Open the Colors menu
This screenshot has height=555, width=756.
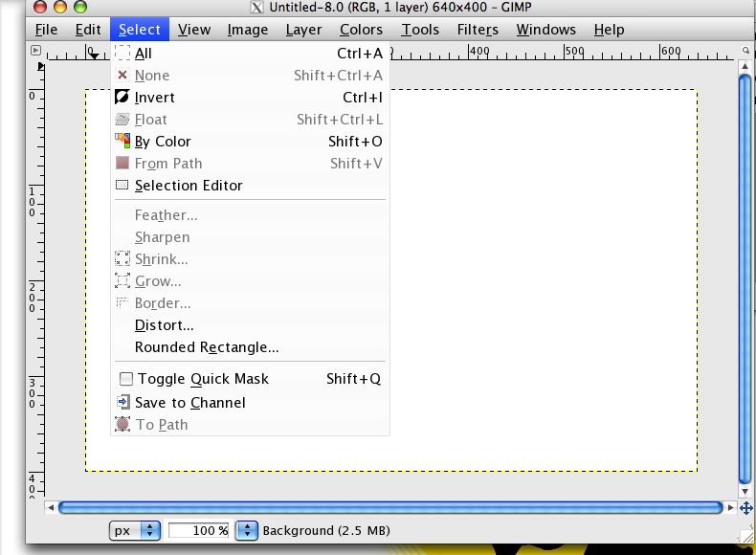pos(361,30)
